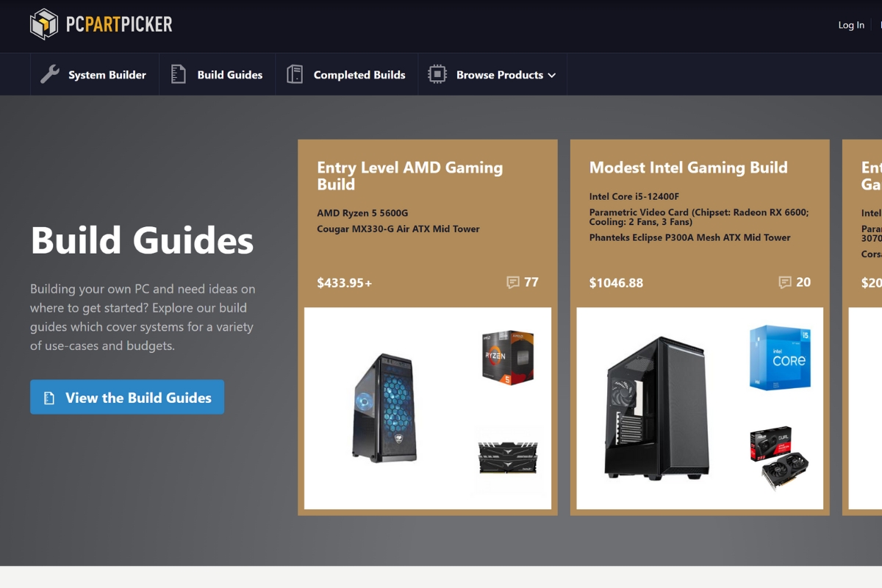The width and height of the screenshot is (882, 588).
Task: Open the Build Guides nav item
Action: pyautogui.click(x=218, y=74)
